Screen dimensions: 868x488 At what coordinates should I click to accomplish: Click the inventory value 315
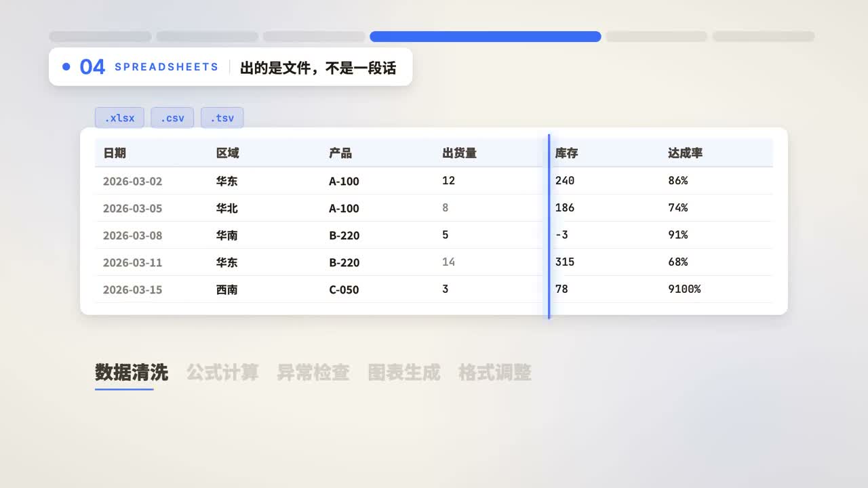point(564,262)
